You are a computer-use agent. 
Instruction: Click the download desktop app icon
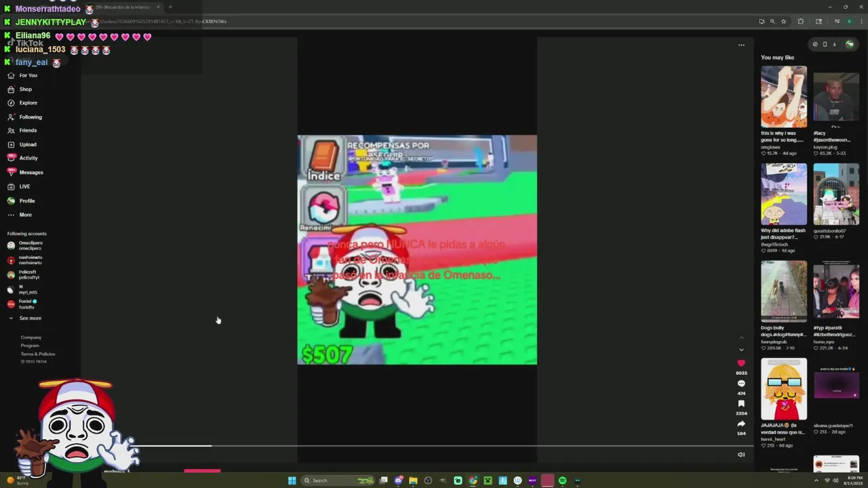tap(834, 44)
